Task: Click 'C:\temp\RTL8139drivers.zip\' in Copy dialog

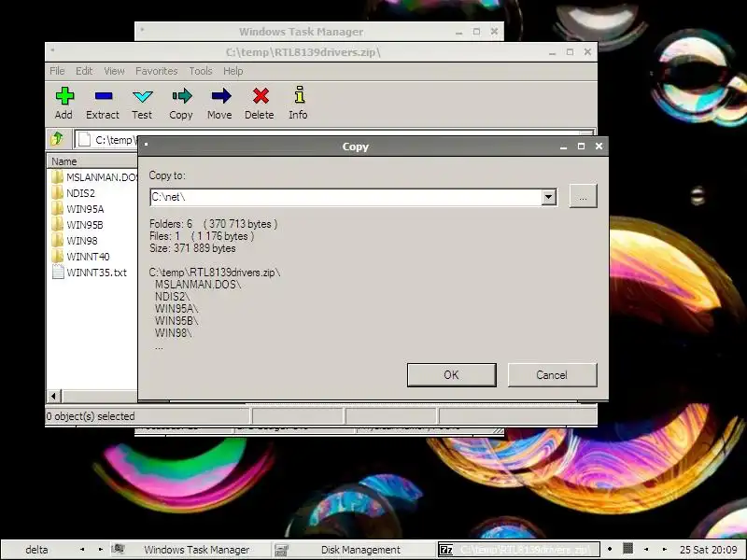Action: coord(215,273)
